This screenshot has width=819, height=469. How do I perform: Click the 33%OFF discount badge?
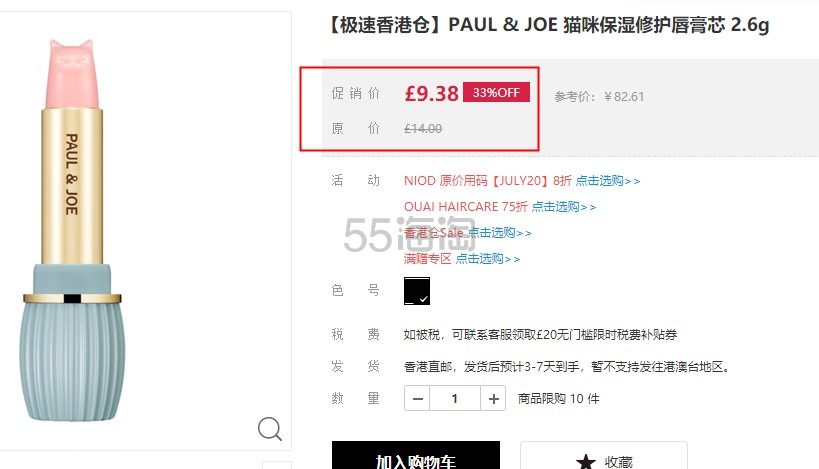coord(496,92)
